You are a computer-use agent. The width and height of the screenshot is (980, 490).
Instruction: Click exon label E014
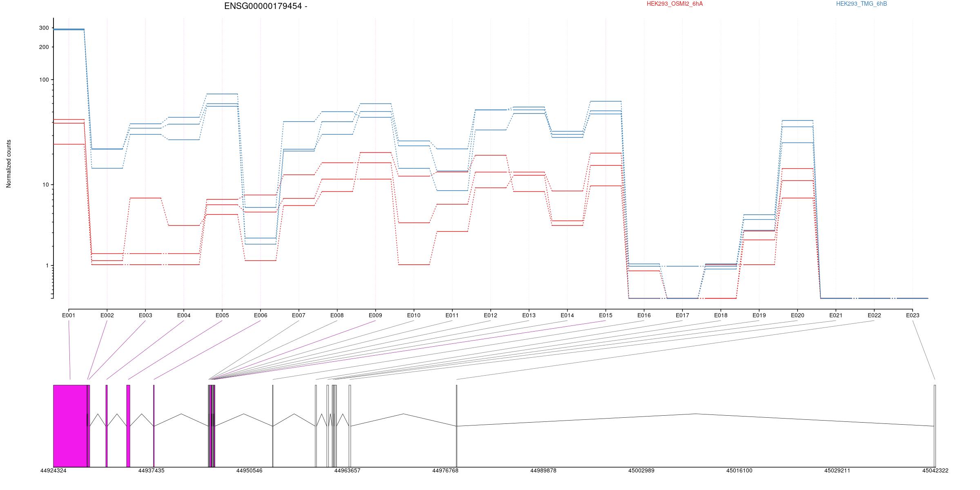[567, 315]
